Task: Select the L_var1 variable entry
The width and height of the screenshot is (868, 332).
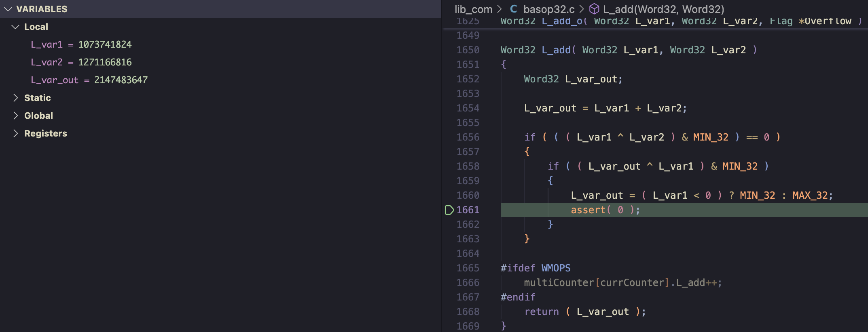Action: click(81, 44)
